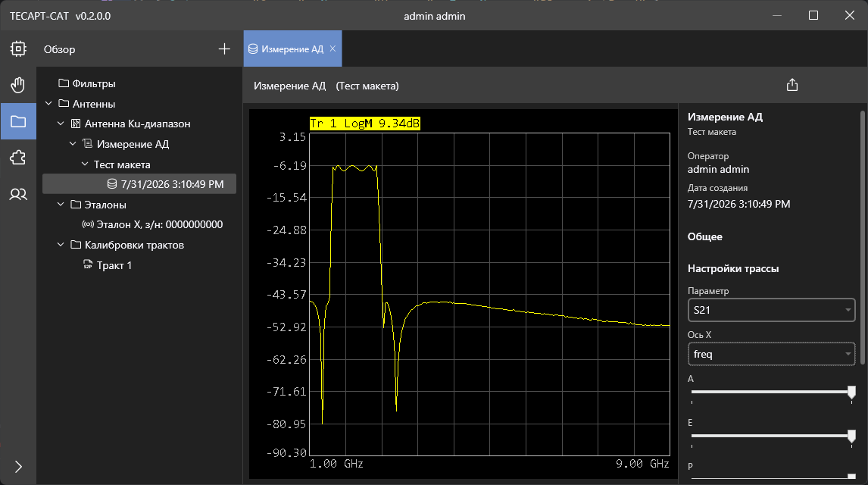Close the Измерение АД tab

click(333, 48)
